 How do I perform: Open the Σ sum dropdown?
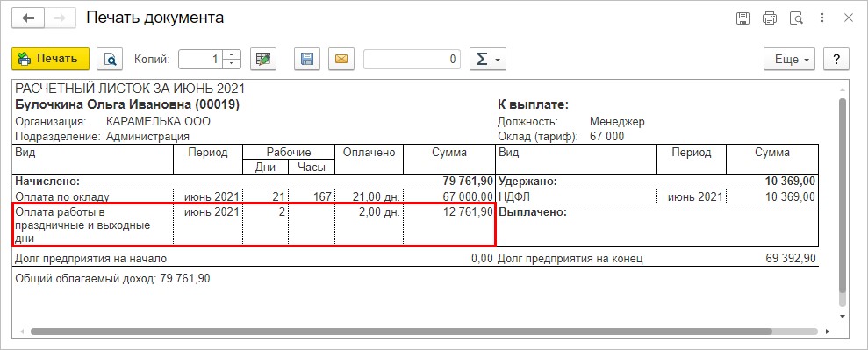[488, 59]
